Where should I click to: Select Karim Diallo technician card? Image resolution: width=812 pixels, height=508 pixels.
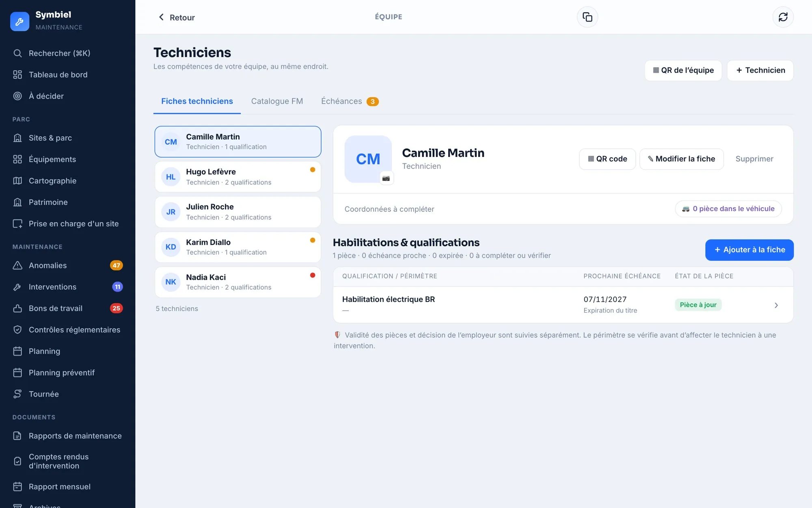click(x=238, y=247)
